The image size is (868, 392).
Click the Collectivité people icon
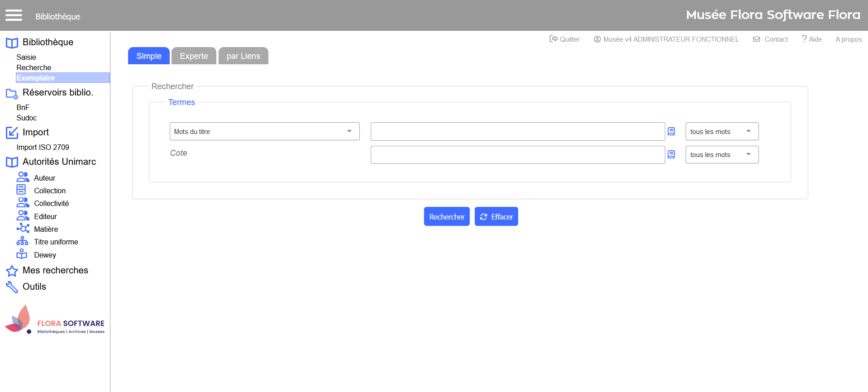pos(23,202)
